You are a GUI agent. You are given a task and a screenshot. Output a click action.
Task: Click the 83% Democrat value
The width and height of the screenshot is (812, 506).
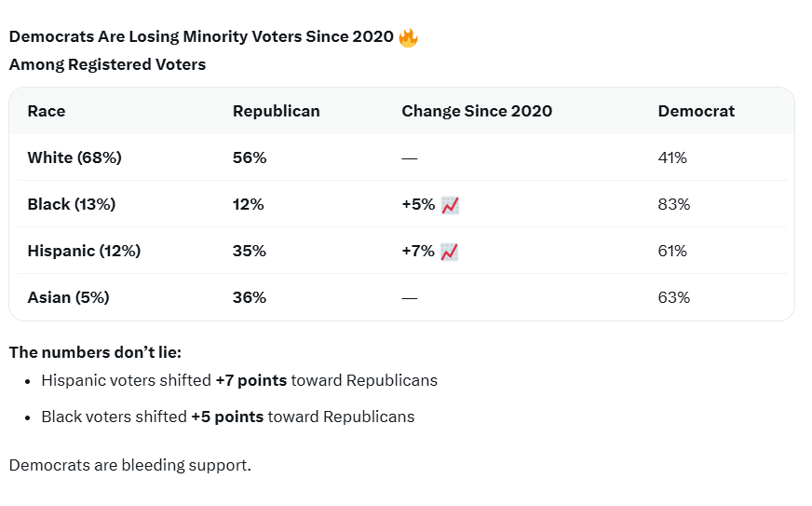(x=674, y=204)
